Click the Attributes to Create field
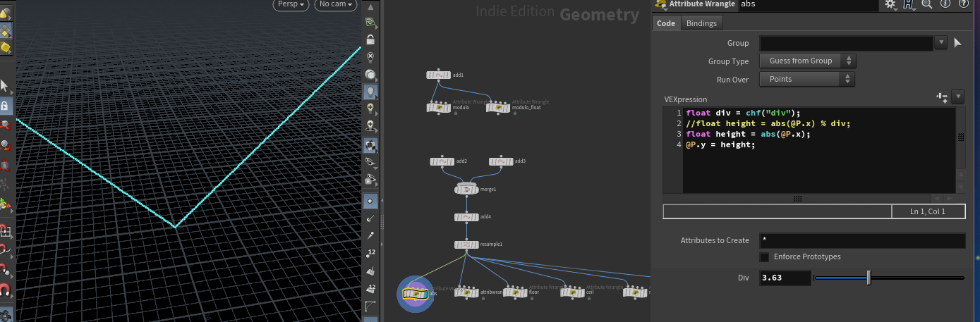 [x=862, y=240]
